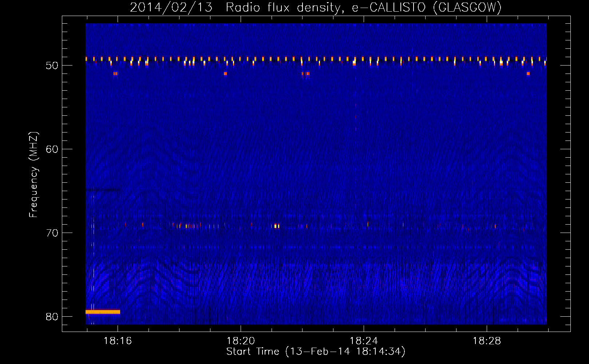Click the 'Start Time (13-Feb-14 18:14:34)' label
The height and width of the screenshot is (364, 589).
point(316,352)
